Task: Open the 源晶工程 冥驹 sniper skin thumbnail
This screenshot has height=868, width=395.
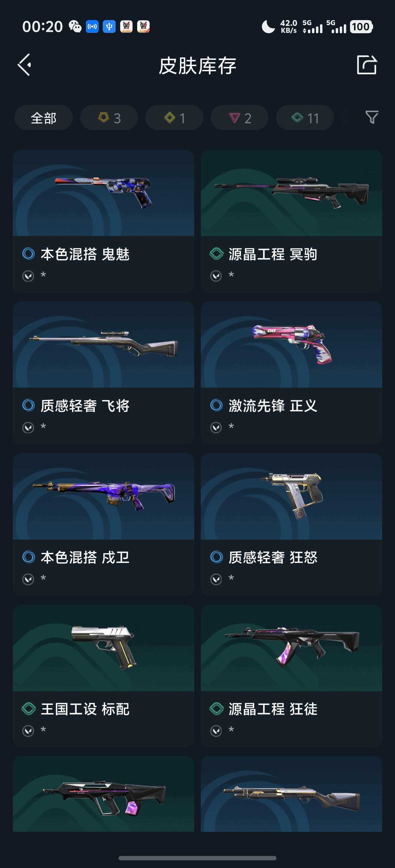Action: [291, 193]
